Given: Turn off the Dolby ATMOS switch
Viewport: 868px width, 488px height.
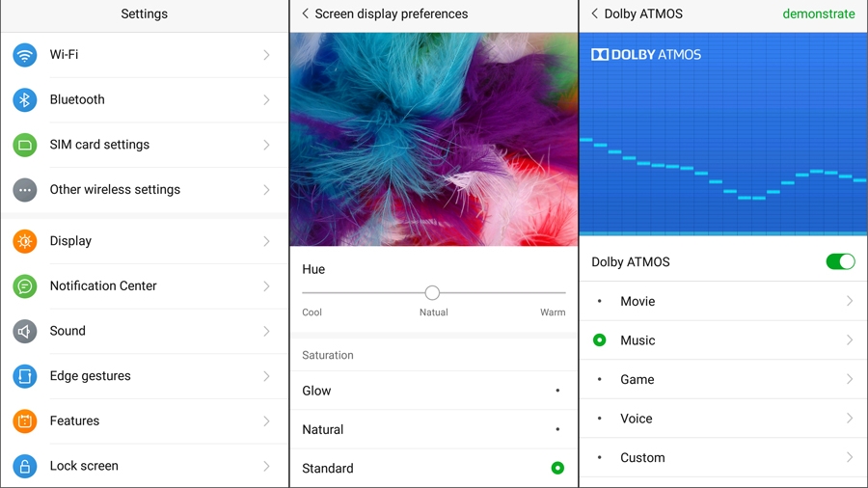Looking at the screenshot, I should point(840,261).
